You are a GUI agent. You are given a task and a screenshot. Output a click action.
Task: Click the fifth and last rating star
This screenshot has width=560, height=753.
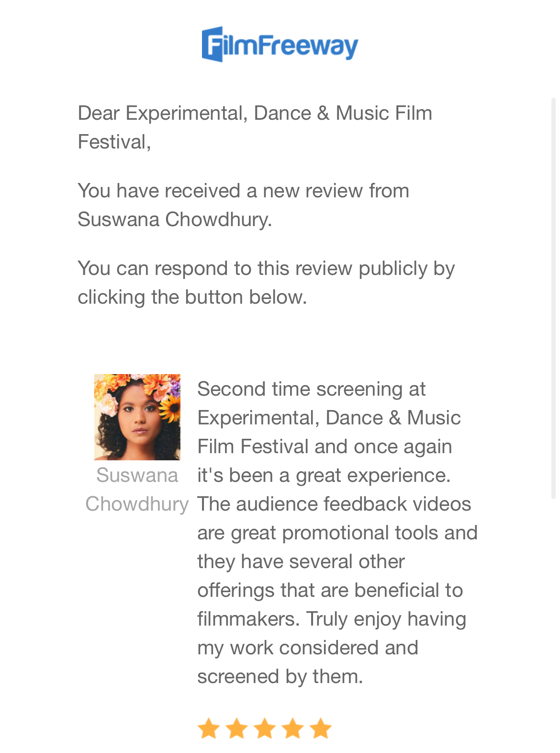tap(321, 729)
